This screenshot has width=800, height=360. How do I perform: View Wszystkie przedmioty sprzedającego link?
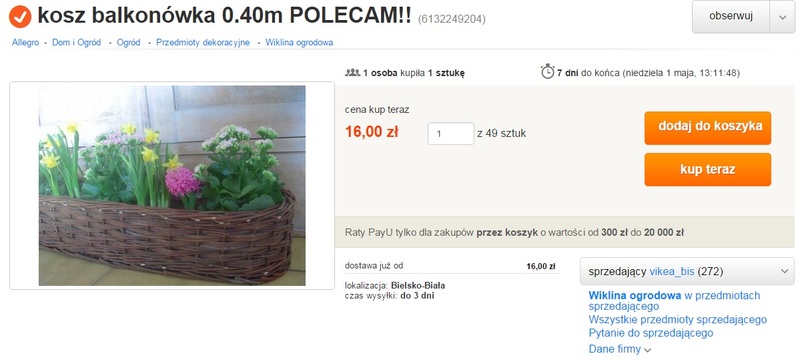pyautogui.click(x=678, y=320)
